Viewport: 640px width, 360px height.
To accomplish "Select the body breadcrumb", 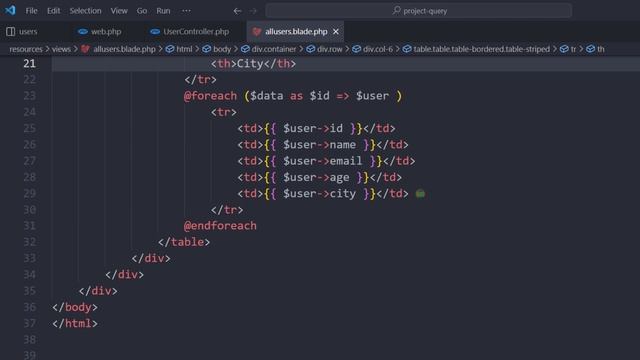I will pyautogui.click(x=222, y=49).
